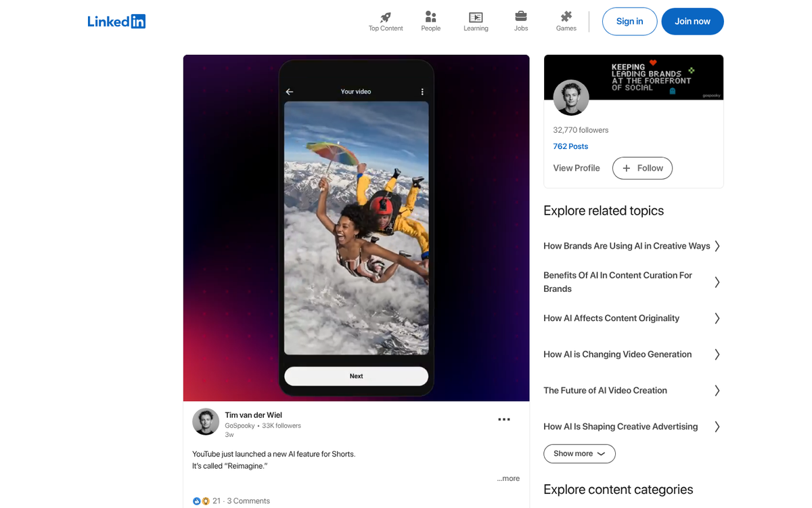Viewport: 812px width, 508px height.
Task: Click View Profile link
Action: (577, 168)
